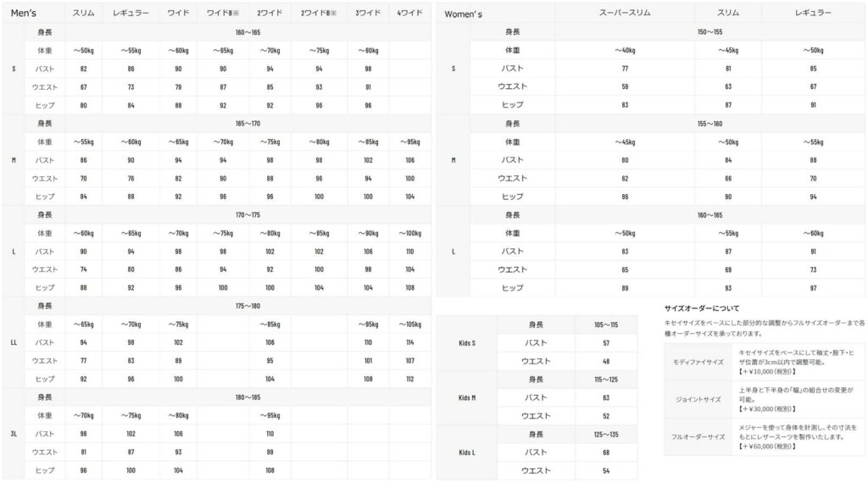This screenshot has height=483, width=868.
Task: Click the モディファイサイズ option label
Action: [x=698, y=361]
